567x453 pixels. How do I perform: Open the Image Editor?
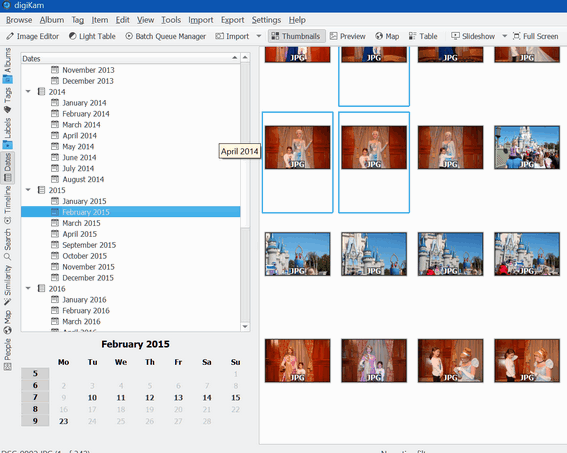pyautogui.click(x=33, y=36)
